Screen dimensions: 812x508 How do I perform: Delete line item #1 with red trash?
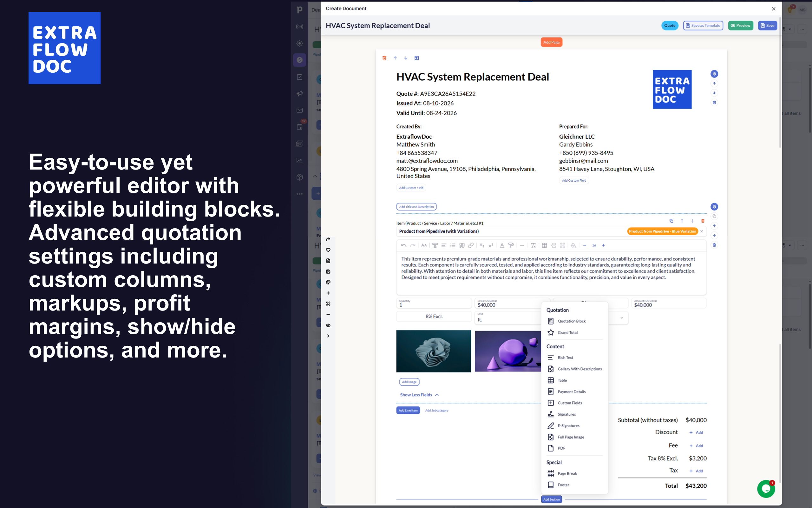[x=703, y=221]
